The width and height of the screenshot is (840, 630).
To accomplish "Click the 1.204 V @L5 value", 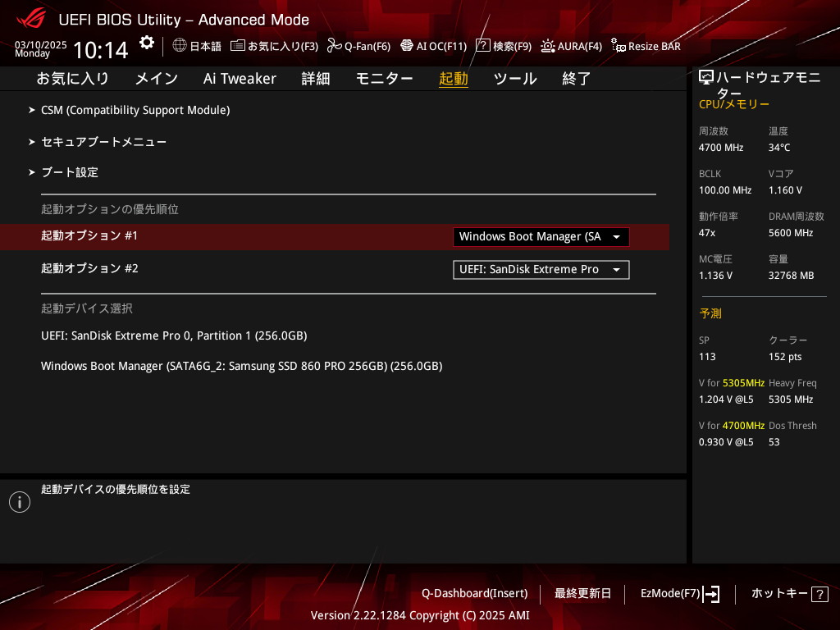I will (726, 399).
